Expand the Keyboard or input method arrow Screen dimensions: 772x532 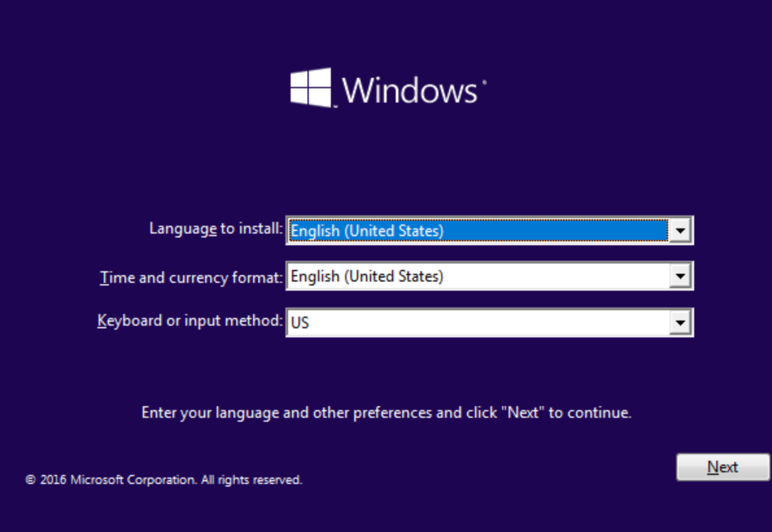(679, 322)
